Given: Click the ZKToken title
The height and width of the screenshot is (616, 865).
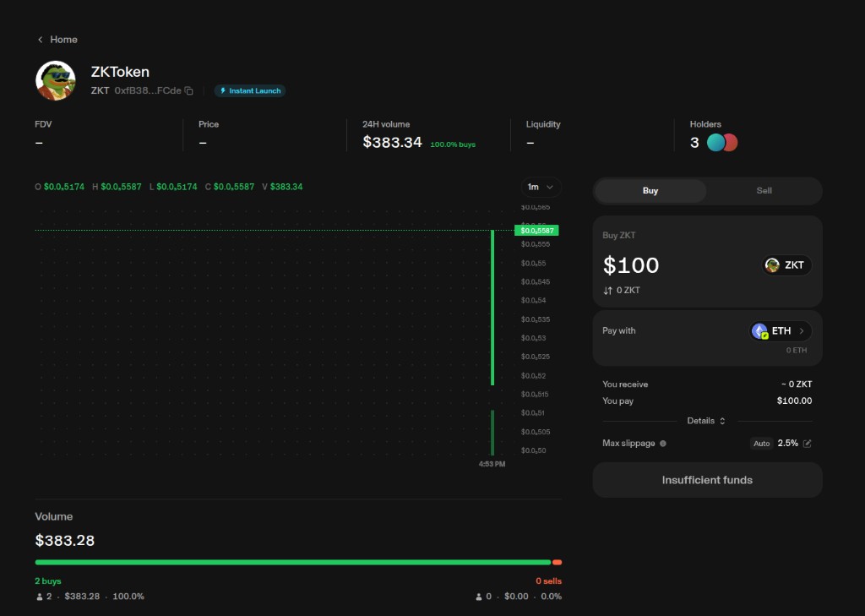Looking at the screenshot, I should click(120, 72).
